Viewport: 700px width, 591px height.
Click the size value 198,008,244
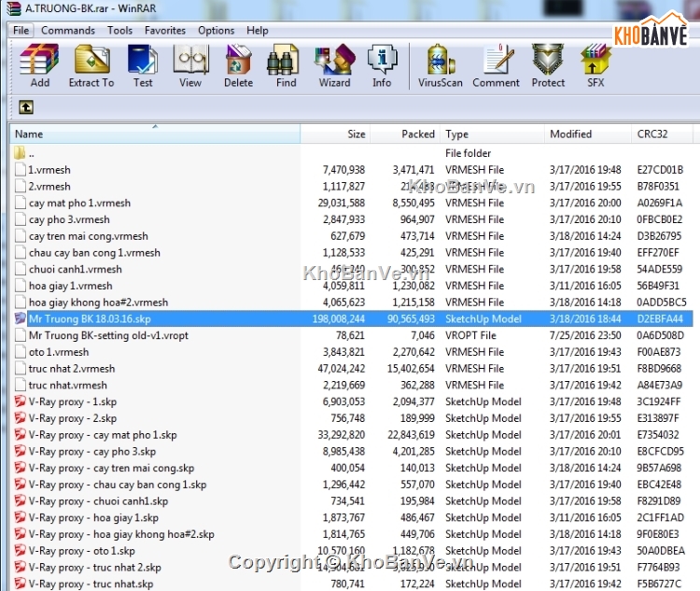(x=339, y=318)
